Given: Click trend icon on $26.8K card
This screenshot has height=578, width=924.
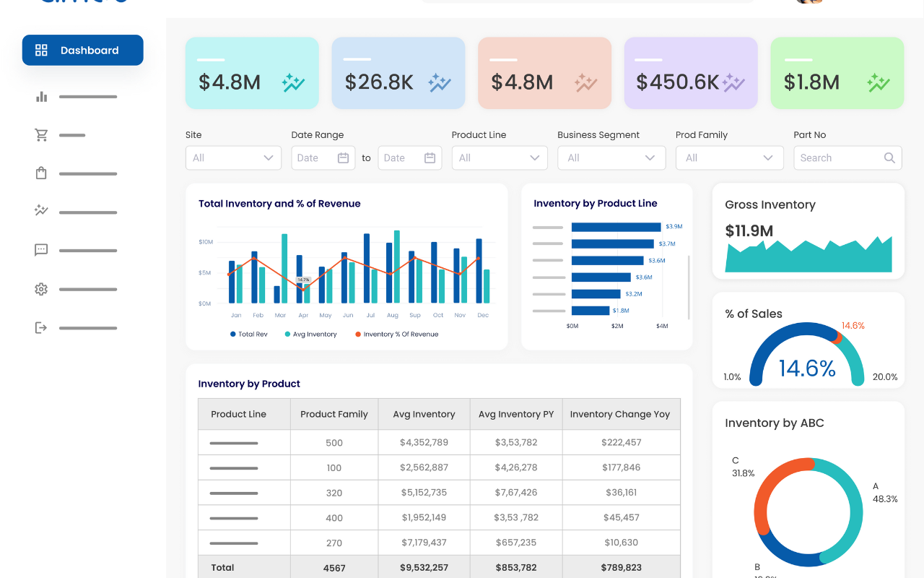Looking at the screenshot, I should (439, 83).
